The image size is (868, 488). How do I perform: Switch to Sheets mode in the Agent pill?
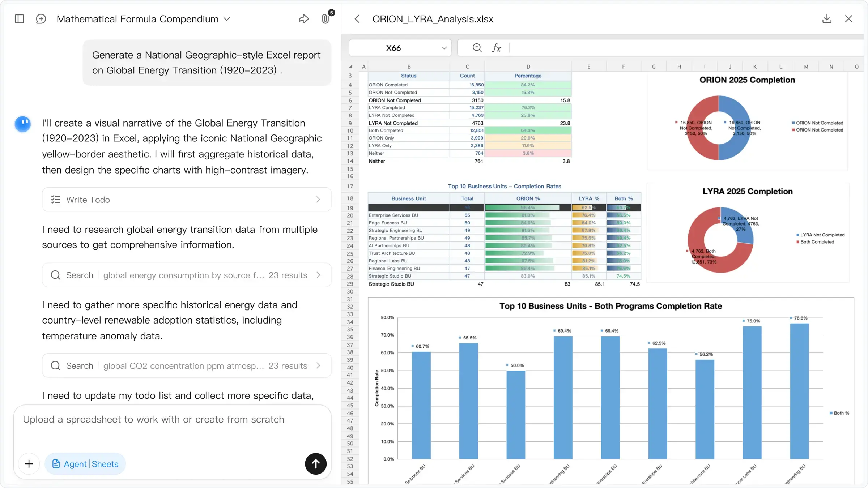coord(105,464)
